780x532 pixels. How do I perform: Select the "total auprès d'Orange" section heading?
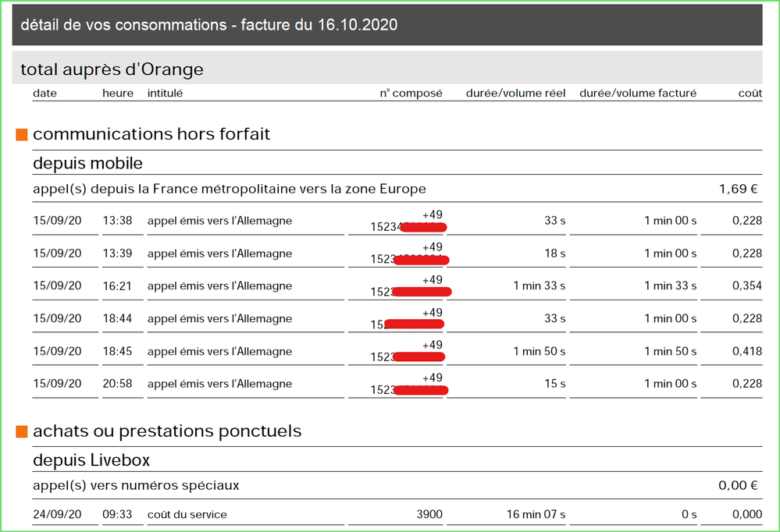pyautogui.click(x=112, y=69)
